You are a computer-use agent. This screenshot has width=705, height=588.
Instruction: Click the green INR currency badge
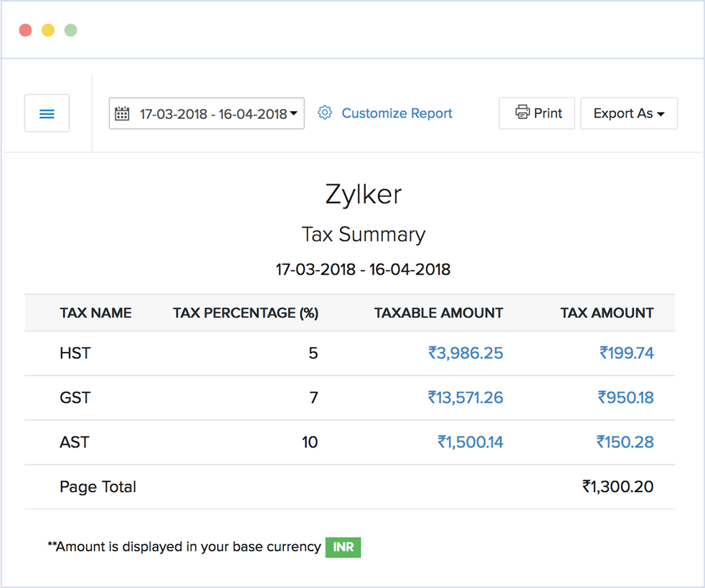click(x=343, y=547)
